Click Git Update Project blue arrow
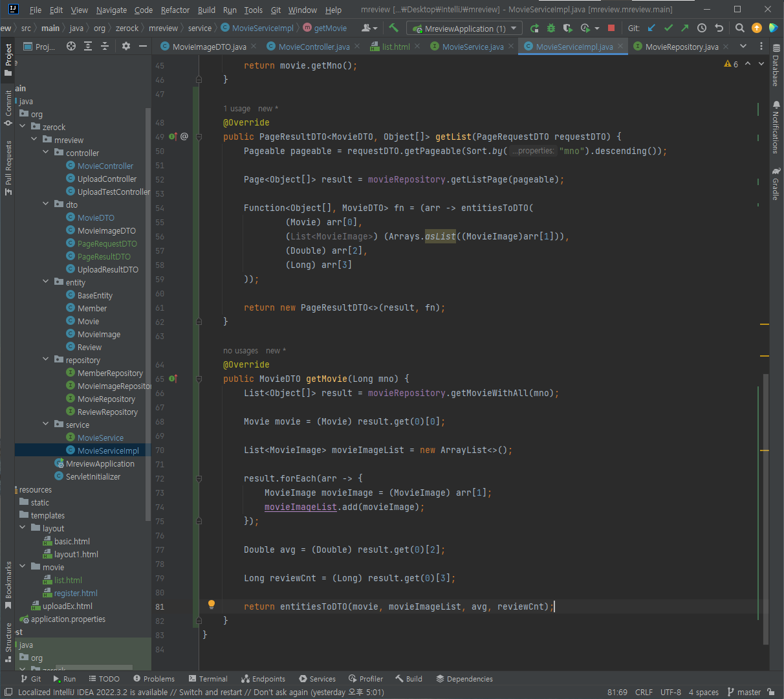Screen dimensions: 784x699 pos(651,28)
